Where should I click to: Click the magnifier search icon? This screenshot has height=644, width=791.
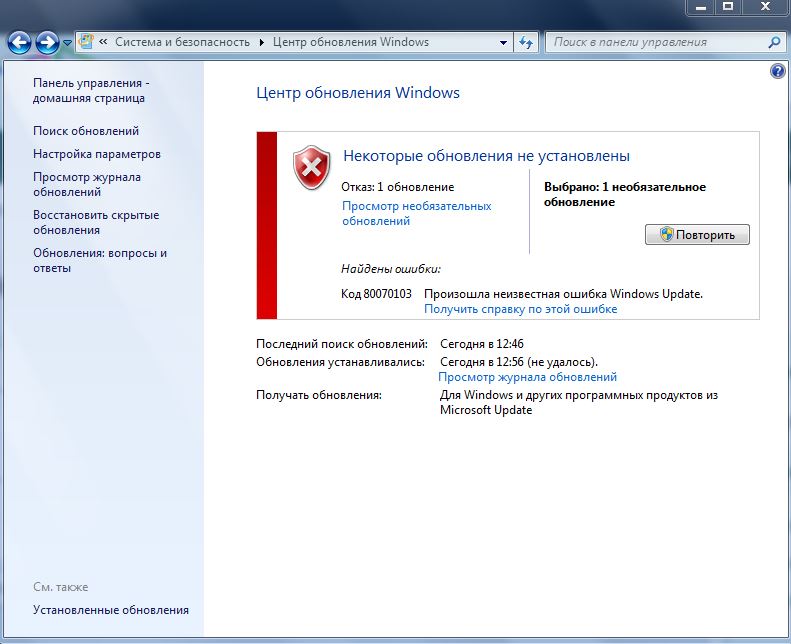(x=774, y=42)
